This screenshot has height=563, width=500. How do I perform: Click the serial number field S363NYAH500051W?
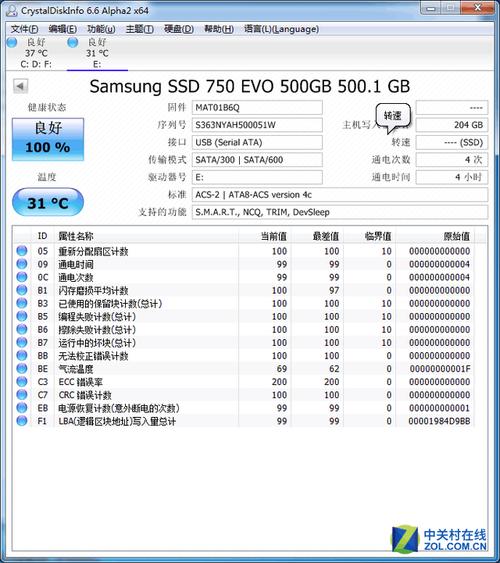(x=257, y=125)
